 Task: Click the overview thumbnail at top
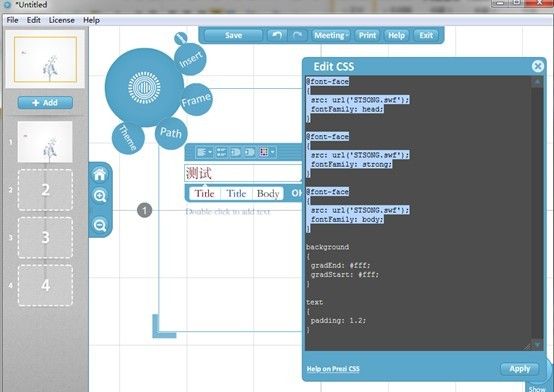(45, 59)
